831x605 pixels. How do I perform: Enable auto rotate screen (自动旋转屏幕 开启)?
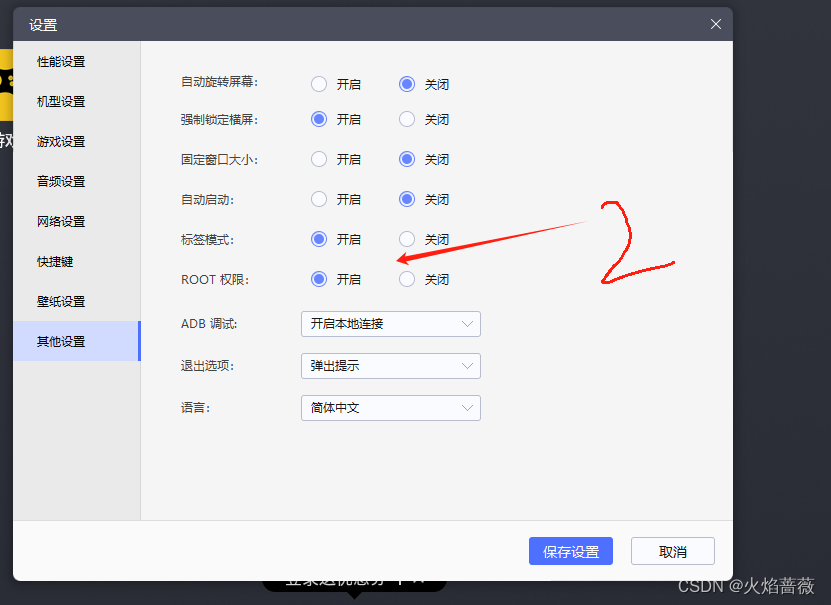[x=319, y=84]
